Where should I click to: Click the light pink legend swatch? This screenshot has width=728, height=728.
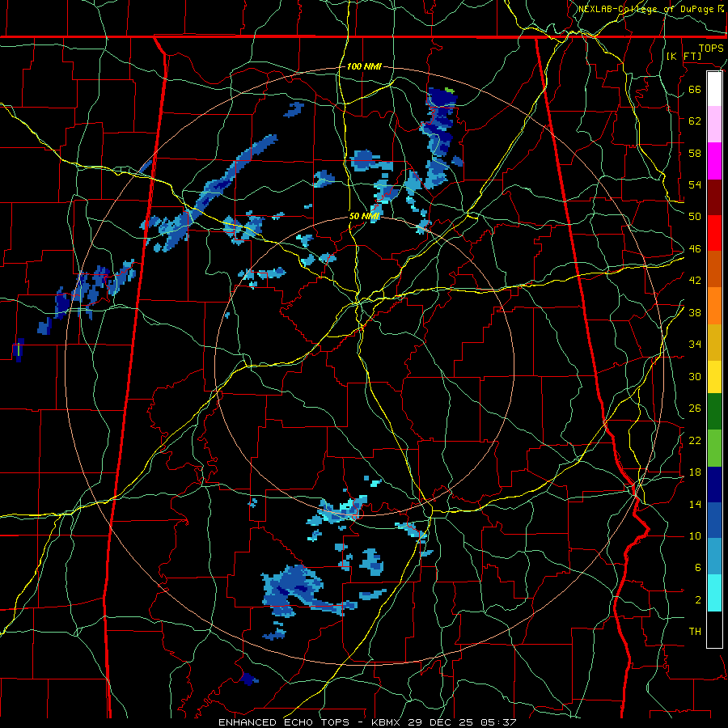pos(714,125)
